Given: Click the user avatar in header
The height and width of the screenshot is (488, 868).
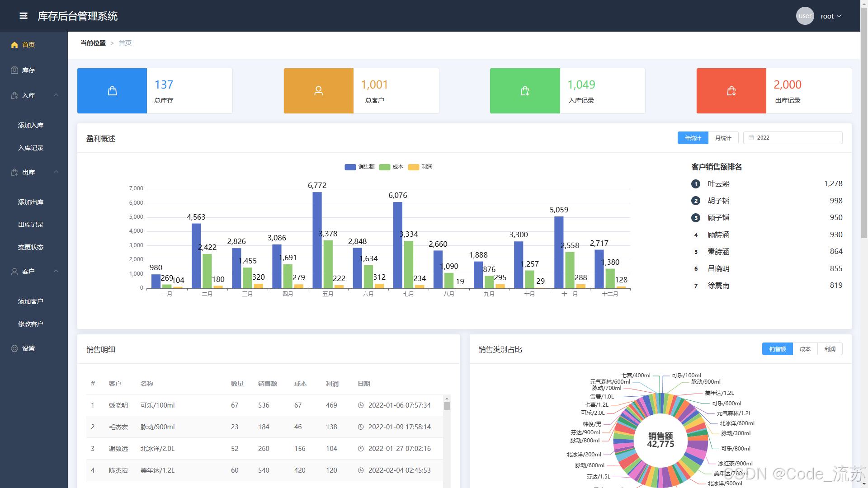Looking at the screenshot, I should [x=805, y=16].
